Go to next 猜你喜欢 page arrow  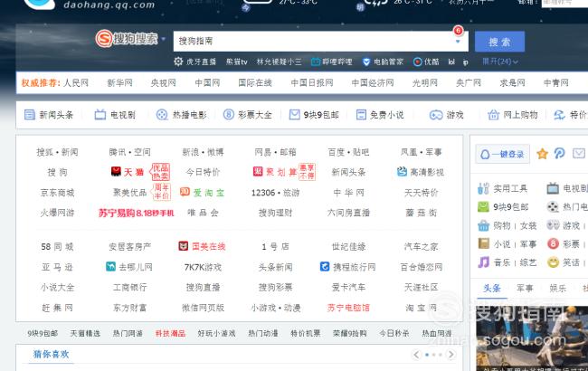[x=451, y=355]
